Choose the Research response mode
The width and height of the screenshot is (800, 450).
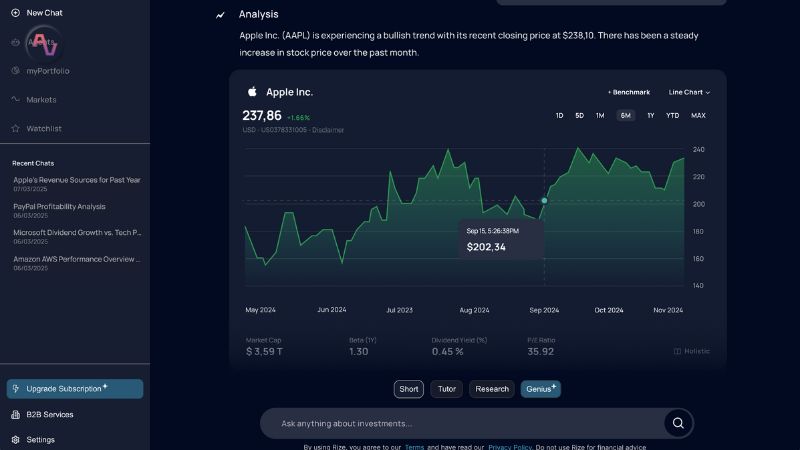point(492,389)
